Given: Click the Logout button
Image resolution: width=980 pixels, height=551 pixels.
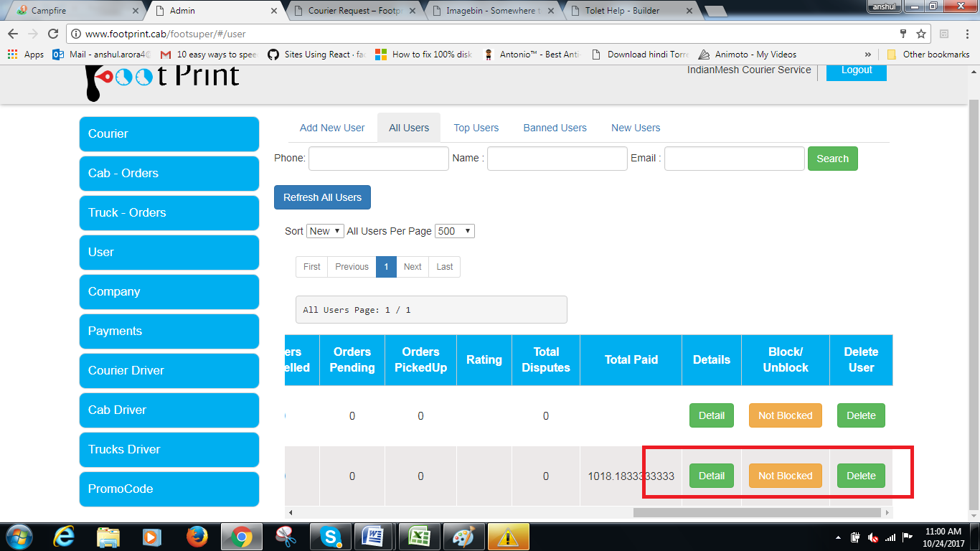Looking at the screenshot, I should click(857, 72).
